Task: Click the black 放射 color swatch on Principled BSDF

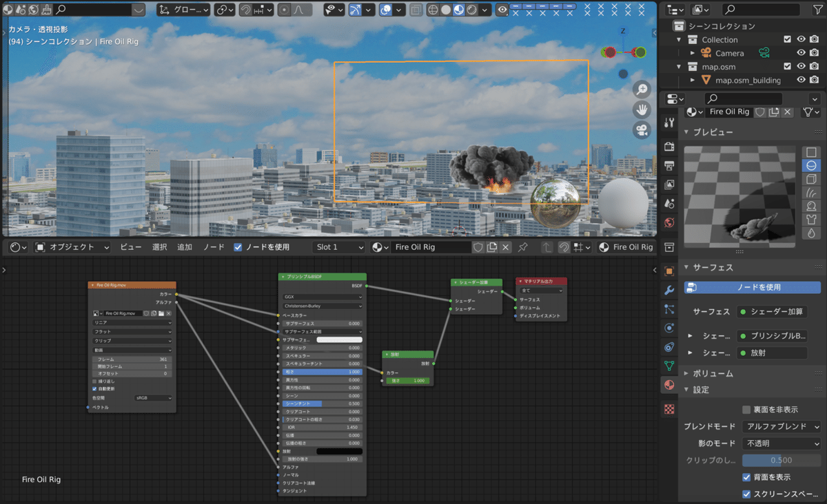Action: pyautogui.click(x=339, y=452)
